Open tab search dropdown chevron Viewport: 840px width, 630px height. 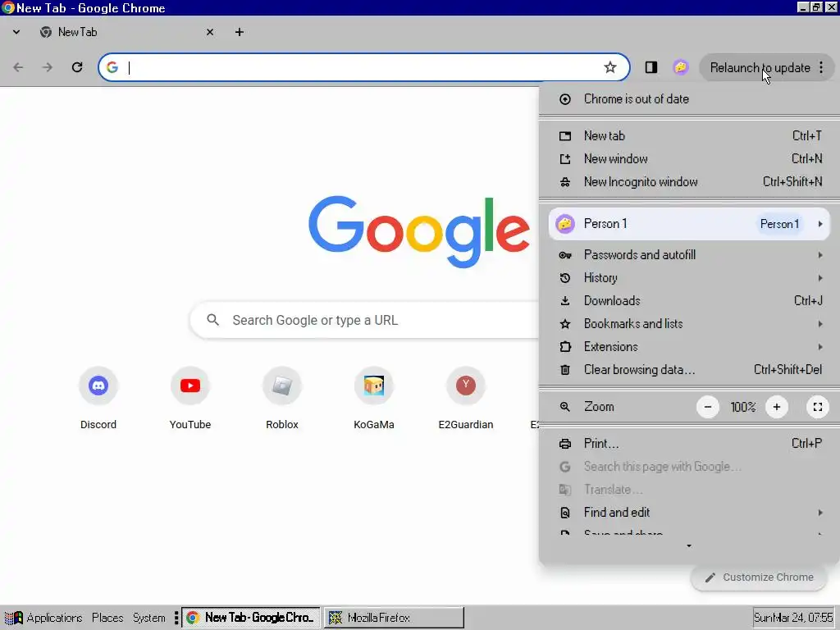click(x=16, y=32)
